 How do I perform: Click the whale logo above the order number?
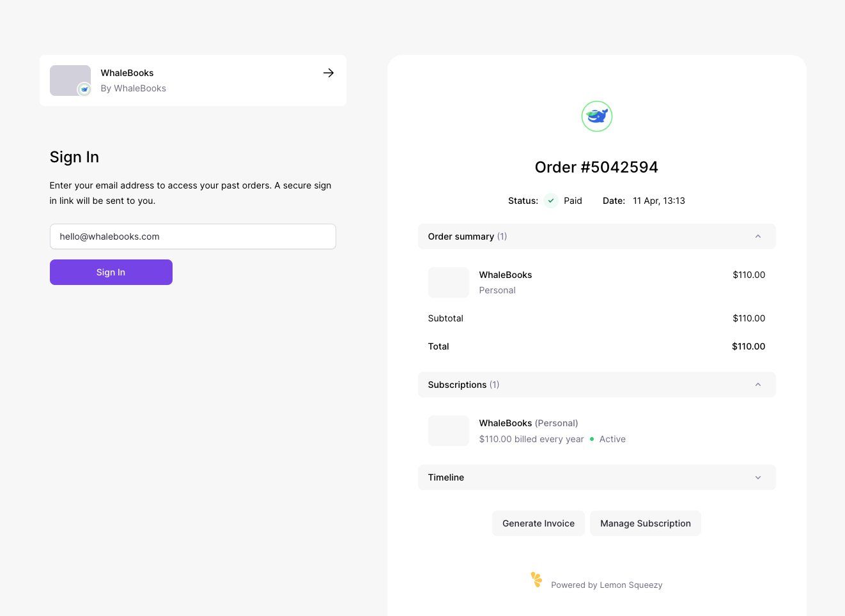coord(597,116)
